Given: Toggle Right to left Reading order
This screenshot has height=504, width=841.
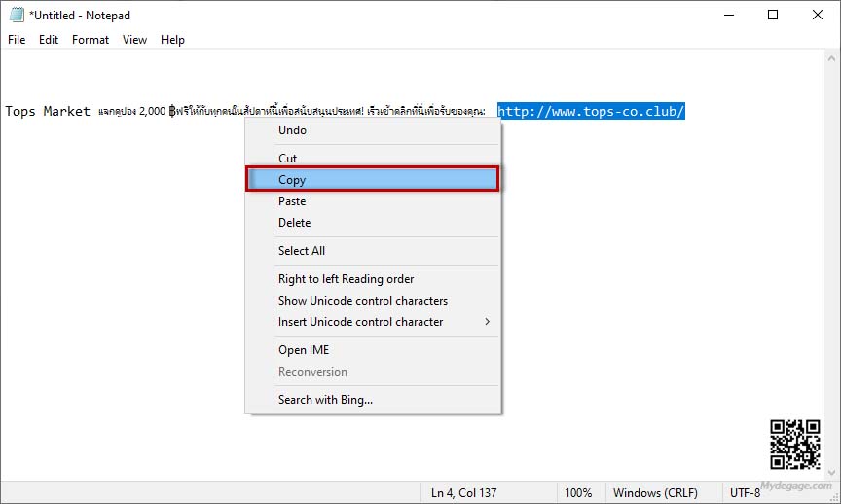Looking at the screenshot, I should pyautogui.click(x=373, y=279).
